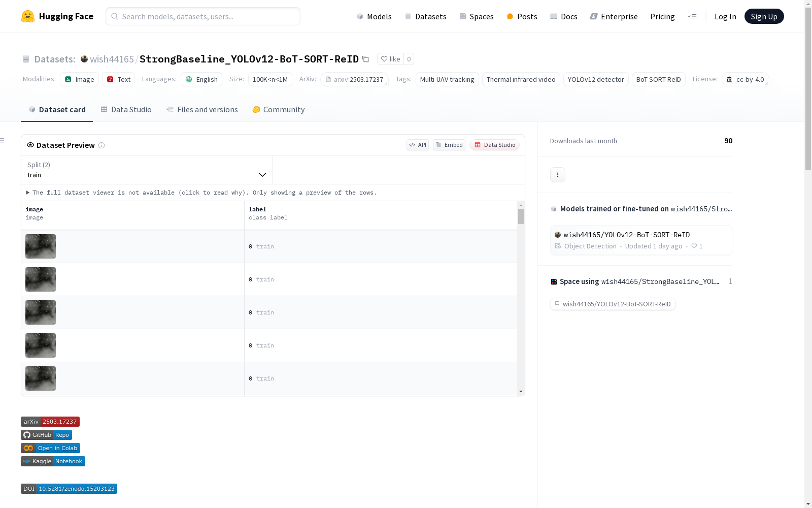Filter by Image modality tag
The image size is (812, 508).
pos(80,79)
